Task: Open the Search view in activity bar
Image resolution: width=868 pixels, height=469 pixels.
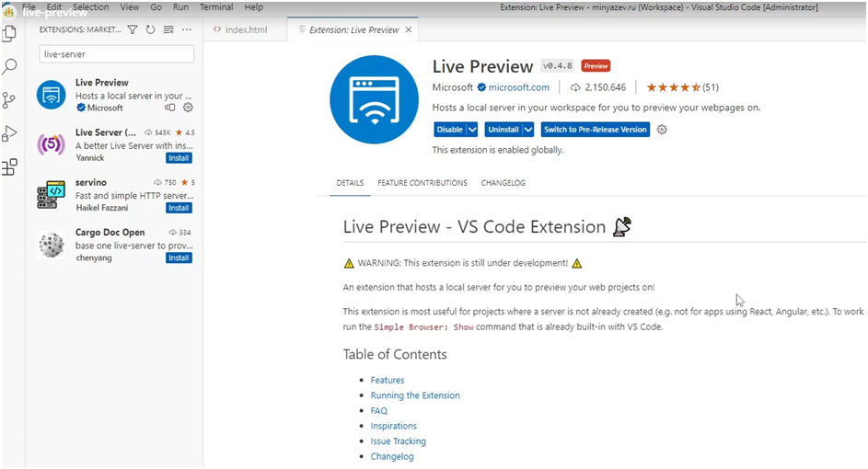Action: click(9, 66)
